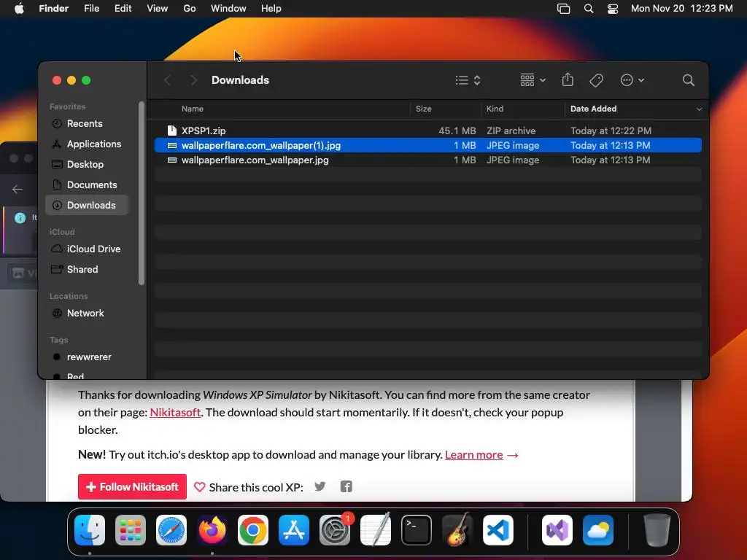Viewport: 747px width, 560px height.
Task: Open Google Chrome from the Dock
Action: [x=253, y=530]
